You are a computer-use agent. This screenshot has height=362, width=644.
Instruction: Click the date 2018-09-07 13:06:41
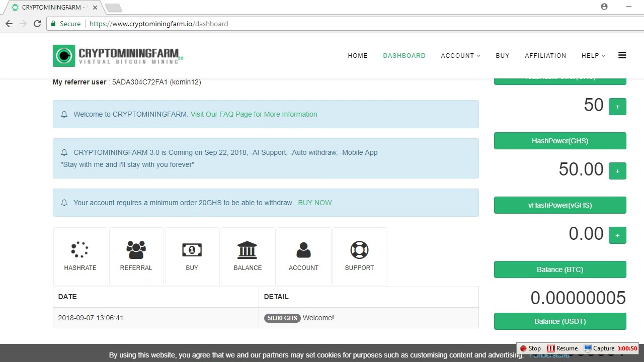(91, 318)
